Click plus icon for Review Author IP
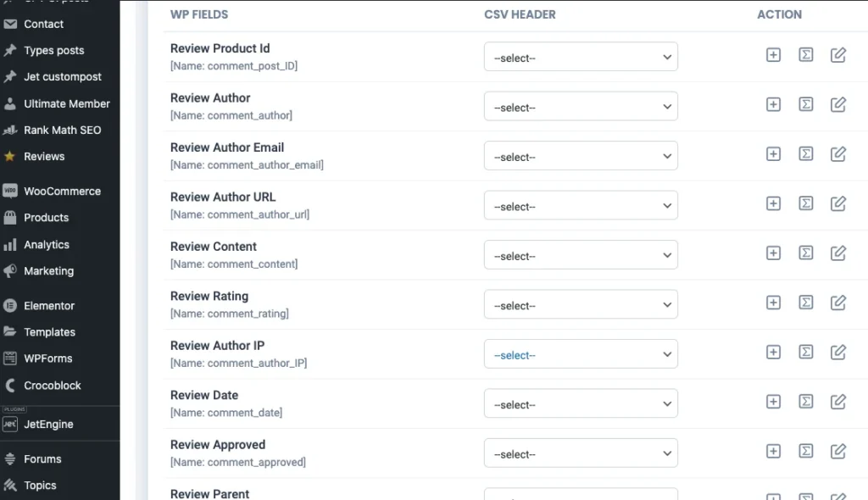 [773, 353]
